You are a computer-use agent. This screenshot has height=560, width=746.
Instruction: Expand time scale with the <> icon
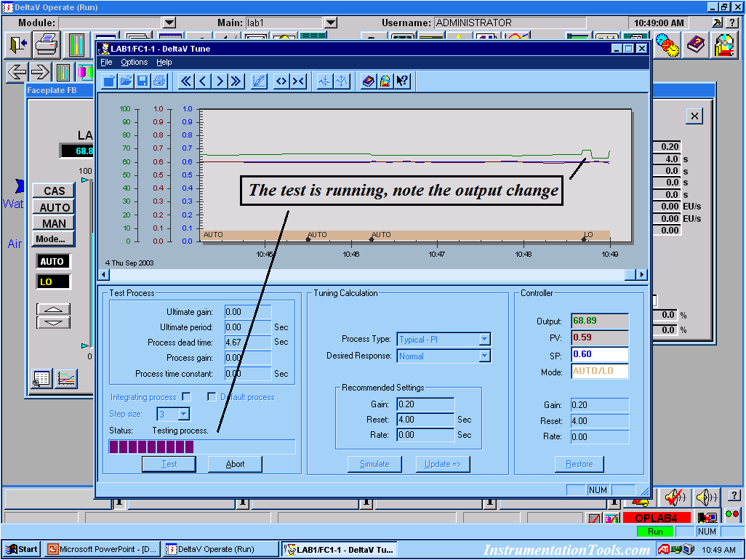click(x=281, y=81)
